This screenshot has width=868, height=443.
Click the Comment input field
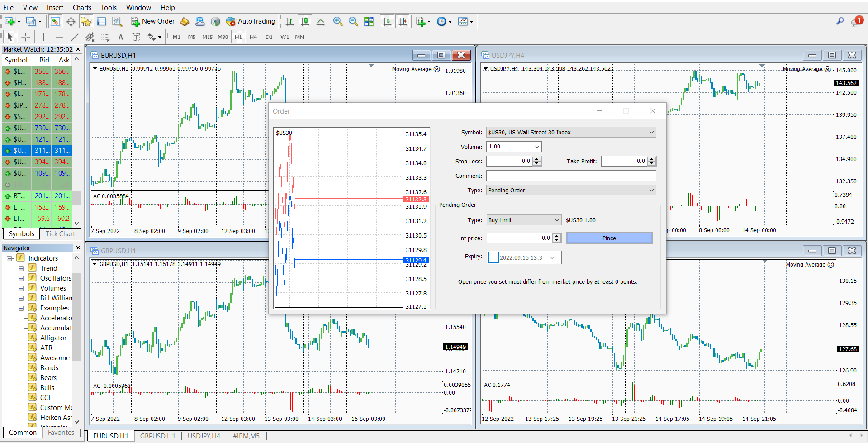pos(571,176)
